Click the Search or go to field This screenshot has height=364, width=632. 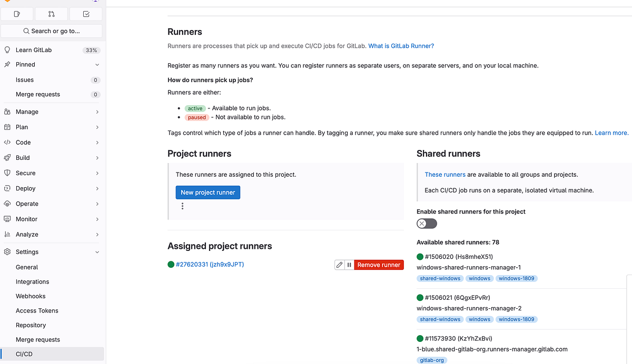click(51, 31)
